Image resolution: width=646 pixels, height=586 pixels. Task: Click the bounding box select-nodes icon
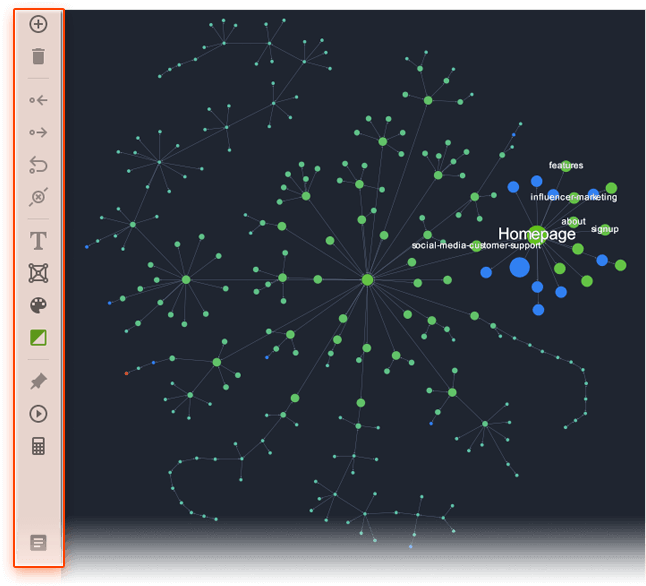coord(39,273)
